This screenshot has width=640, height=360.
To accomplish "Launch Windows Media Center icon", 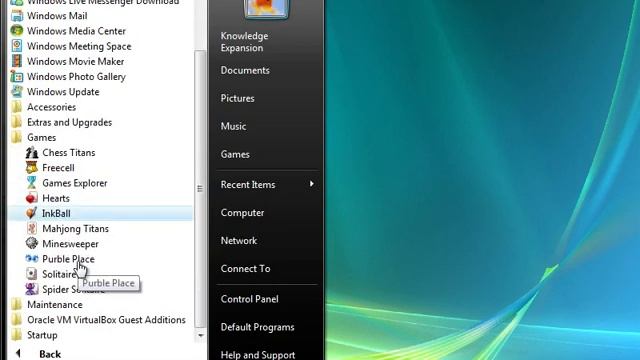I will [x=17, y=31].
